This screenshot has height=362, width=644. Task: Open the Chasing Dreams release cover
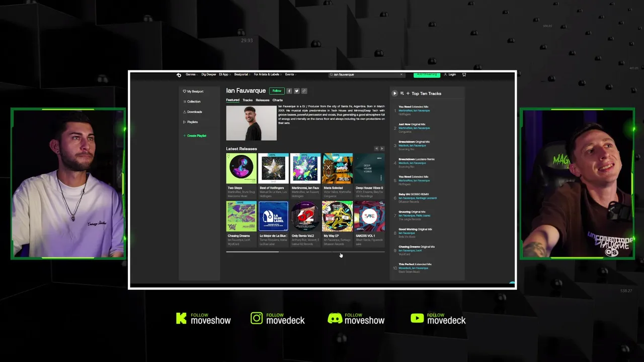pos(242,216)
